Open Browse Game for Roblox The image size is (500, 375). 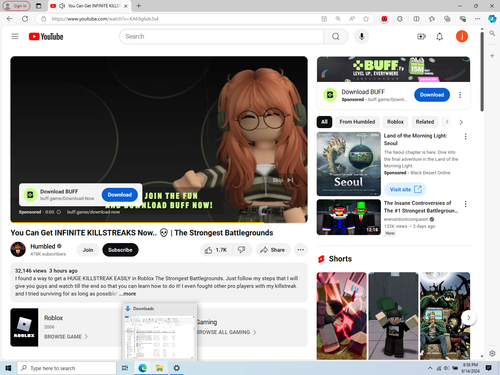(66, 337)
